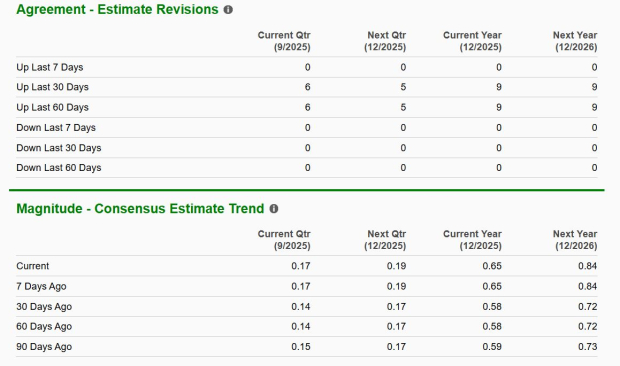Click Up Last 60 Days Next Year value 9
Viewport: 620px width, 366px height.
pos(594,108)
